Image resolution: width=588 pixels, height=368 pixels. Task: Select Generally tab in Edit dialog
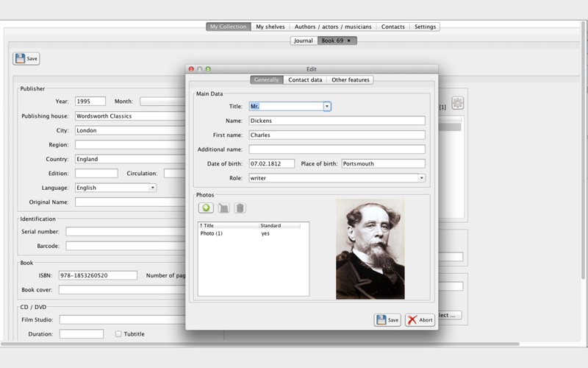(267, 79)
